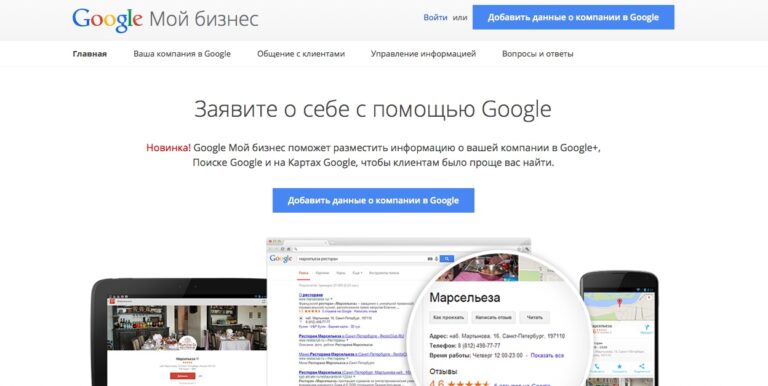Go to Общение с клиентами tab
Viewport: 768px width, 386px height.
pos(301,54)
